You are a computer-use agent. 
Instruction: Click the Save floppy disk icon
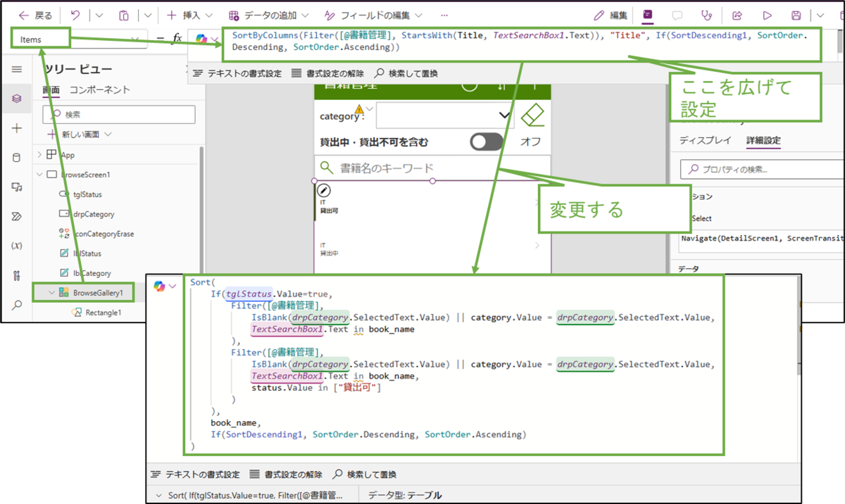click(796, 15)
